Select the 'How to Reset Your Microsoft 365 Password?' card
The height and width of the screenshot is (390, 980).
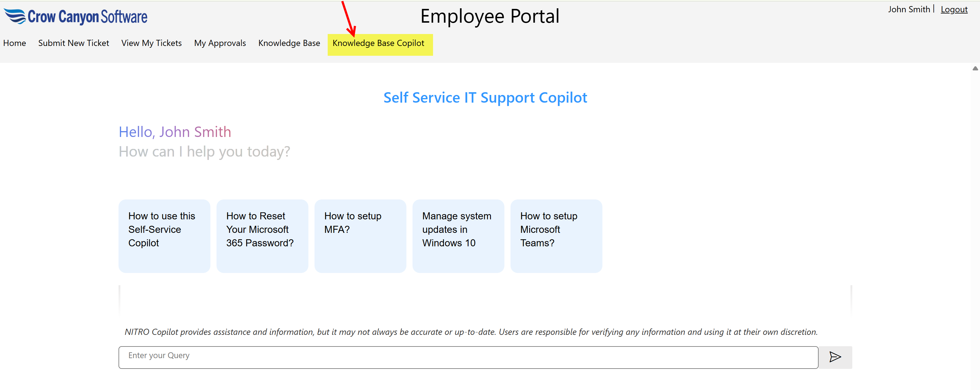(x=262, y=236)
